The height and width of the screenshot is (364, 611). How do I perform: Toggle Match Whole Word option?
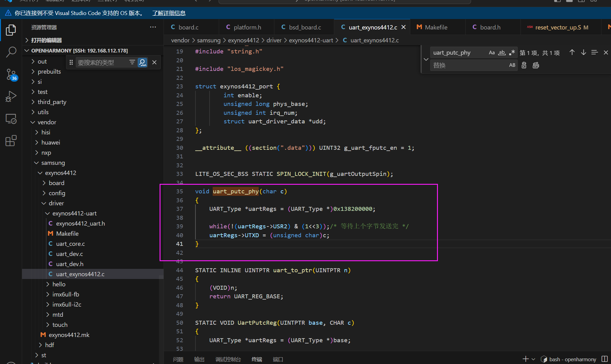tap(502, 52)
